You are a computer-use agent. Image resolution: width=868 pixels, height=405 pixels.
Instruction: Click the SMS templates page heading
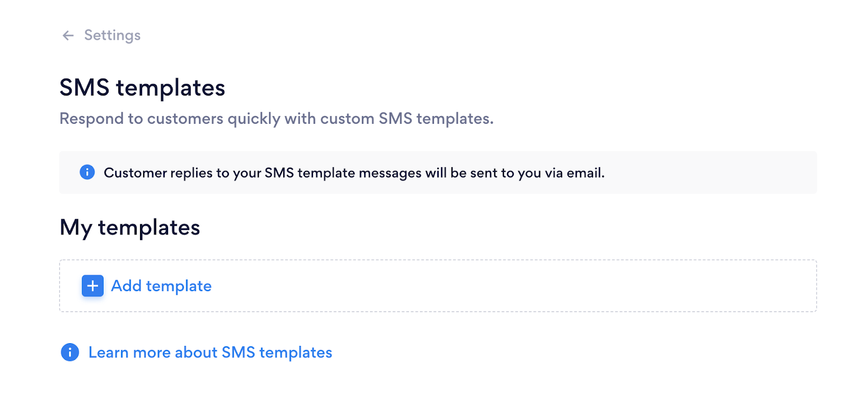pos(142,88)
